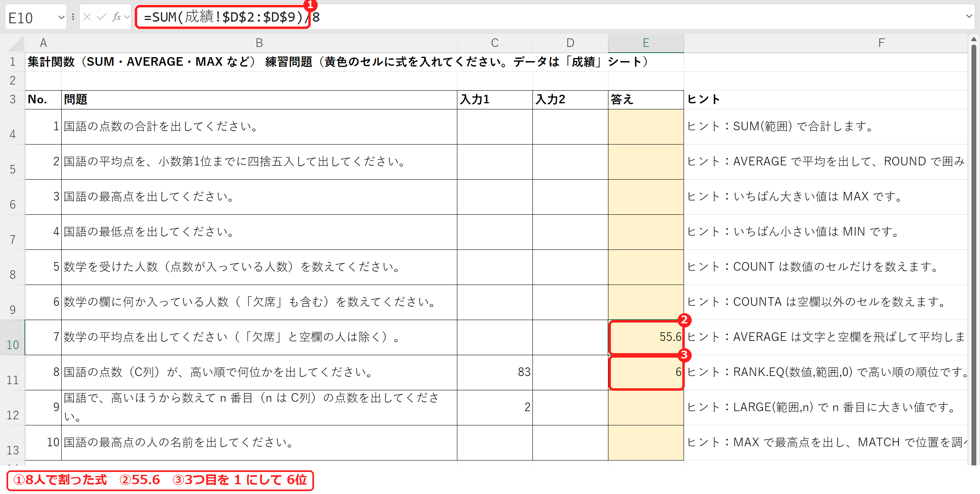Click question 5 about 数学を受けた人数
980x494 pixels.
pos(259,267)
